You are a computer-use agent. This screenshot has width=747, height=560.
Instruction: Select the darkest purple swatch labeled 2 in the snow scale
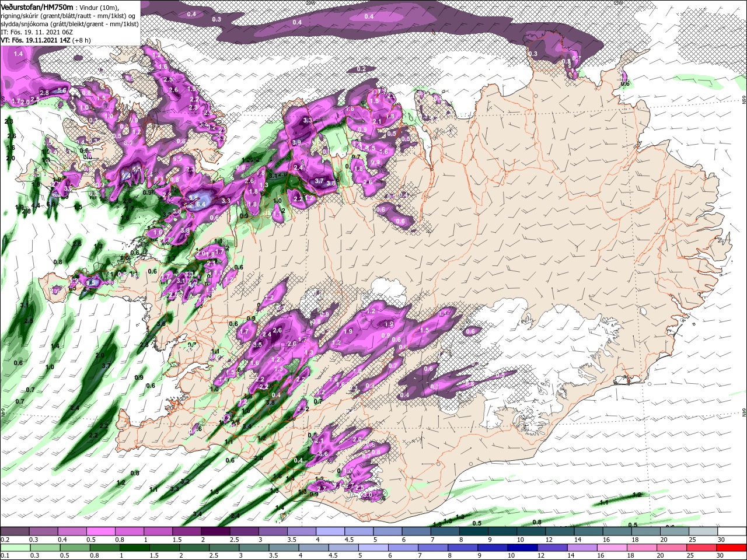pyautogui.click(x=215, y=531)
